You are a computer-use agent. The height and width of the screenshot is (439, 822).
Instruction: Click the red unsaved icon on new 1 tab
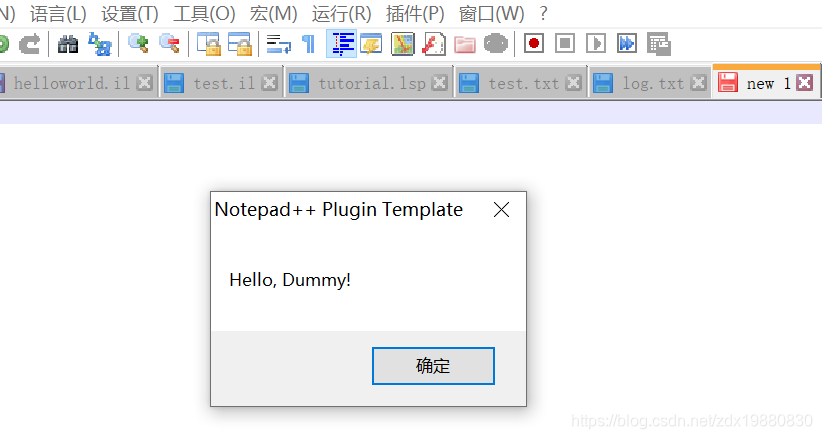pos(728,82)
